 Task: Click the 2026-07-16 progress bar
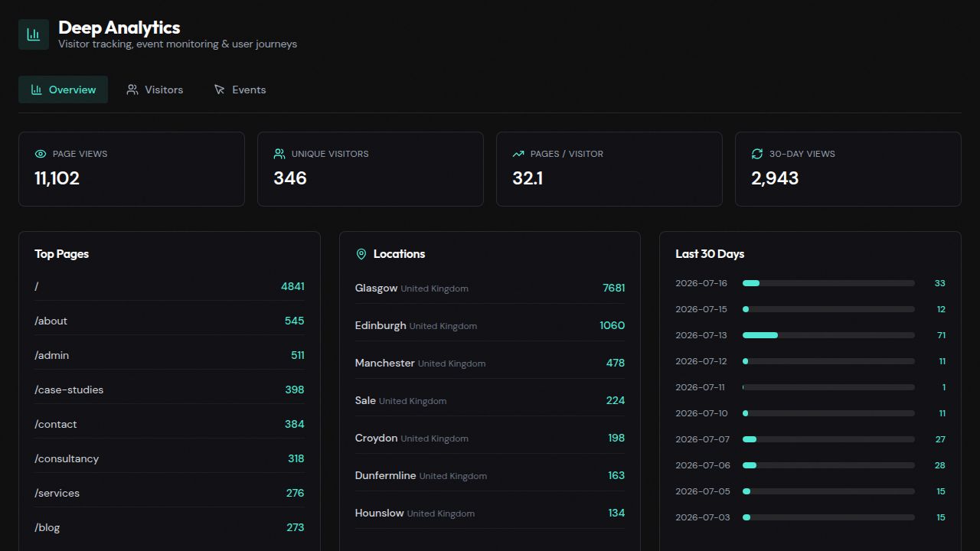828,283
